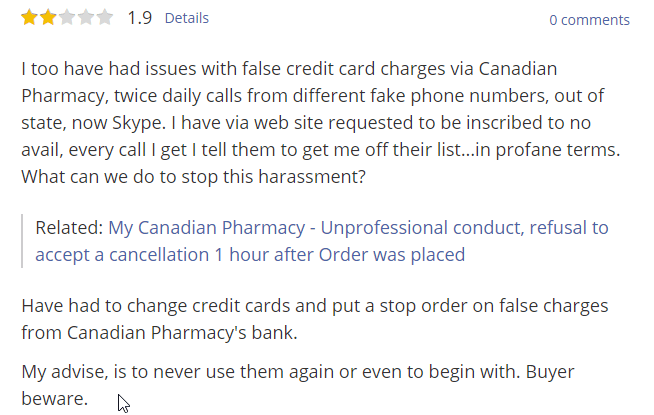
Task: Click the "My advise" sentence start
Action: click(64, 372)
